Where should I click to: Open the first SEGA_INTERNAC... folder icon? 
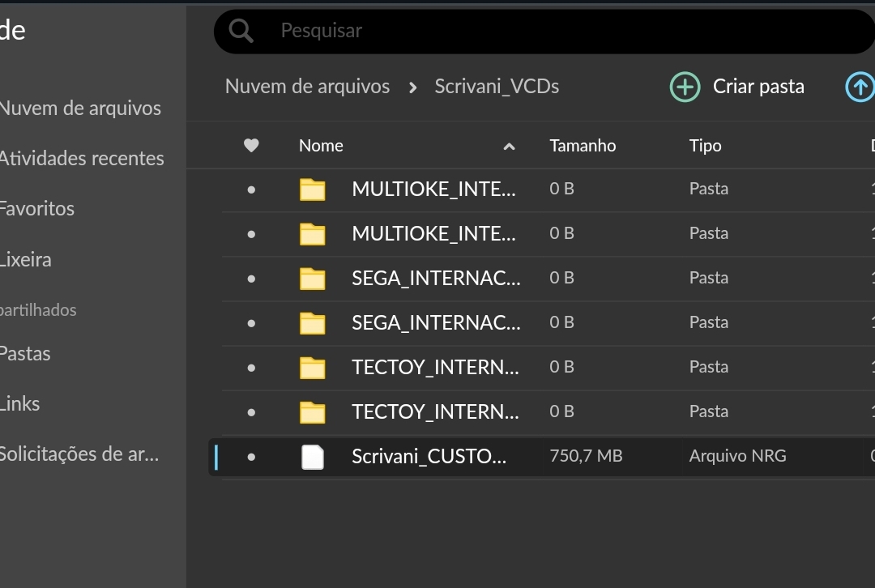click(313, 279)
